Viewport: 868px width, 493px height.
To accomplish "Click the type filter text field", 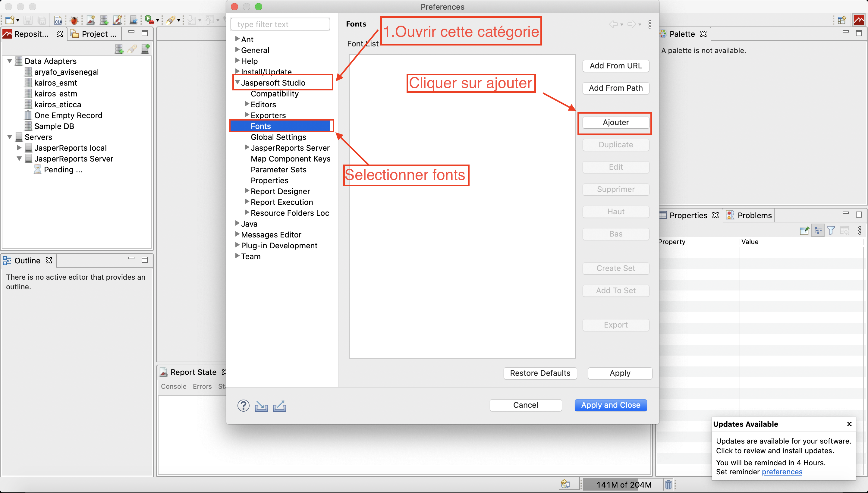I will pos(280,24).
